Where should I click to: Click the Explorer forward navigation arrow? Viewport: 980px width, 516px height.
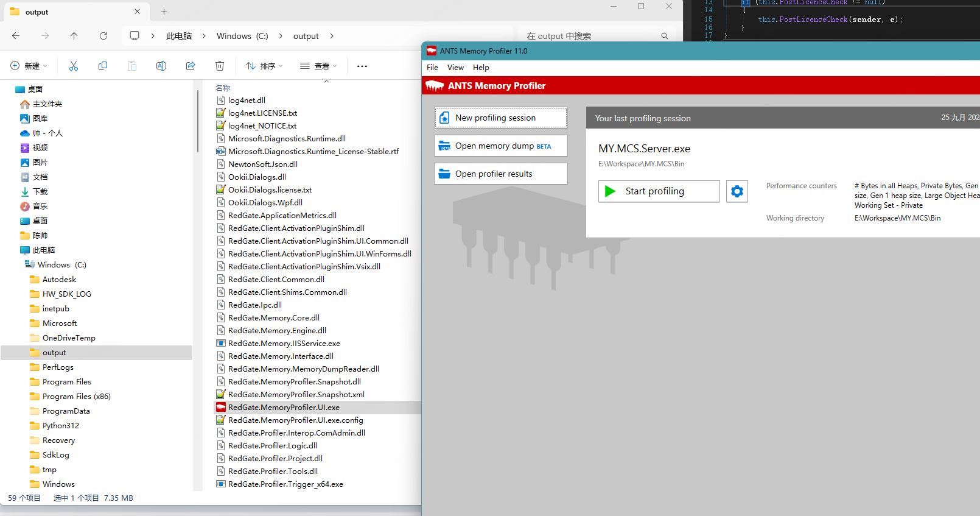coord(45,36)
